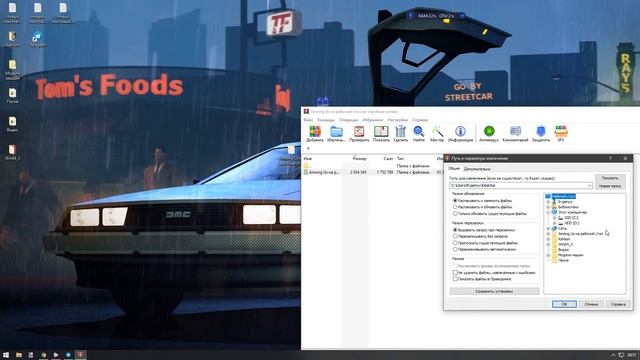640x360 pixels.
Task: Click the WinRAR icon on the taskbar
Action: [x=81, y=355]
